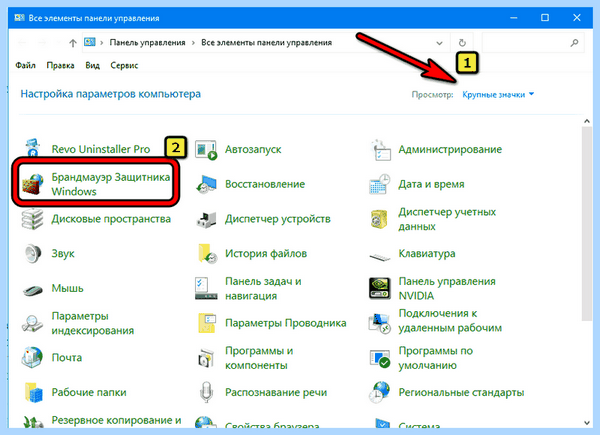Open the Резервное копирование и link

tap(116, 420)
